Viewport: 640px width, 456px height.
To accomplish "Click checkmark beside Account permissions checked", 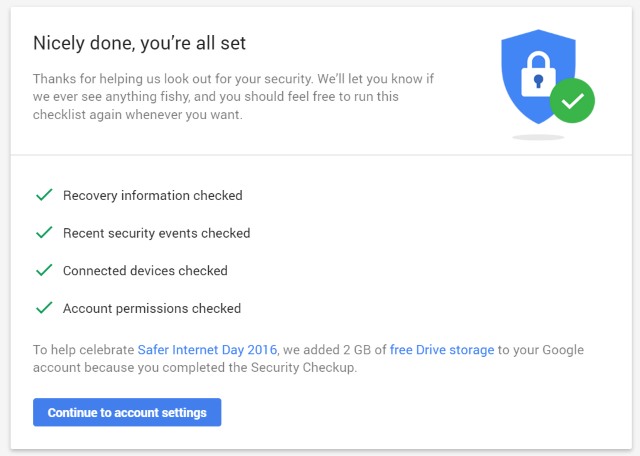I will pyautogui.click(x=44, y=308).
